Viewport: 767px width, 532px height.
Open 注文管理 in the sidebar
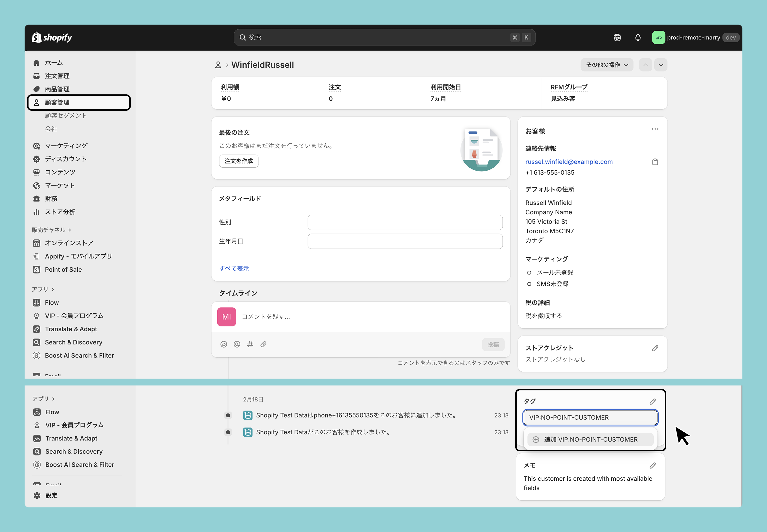pyautogui.click(x=57, y=76)
